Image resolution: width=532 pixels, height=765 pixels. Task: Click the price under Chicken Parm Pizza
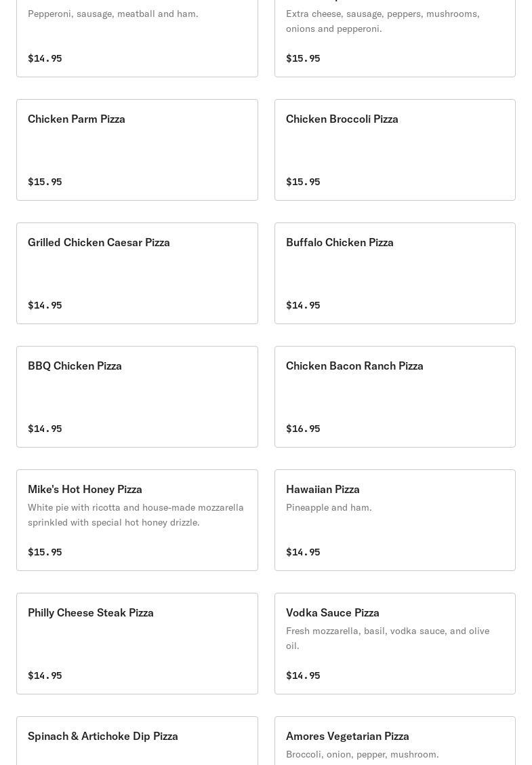click(x=45, y=182)
